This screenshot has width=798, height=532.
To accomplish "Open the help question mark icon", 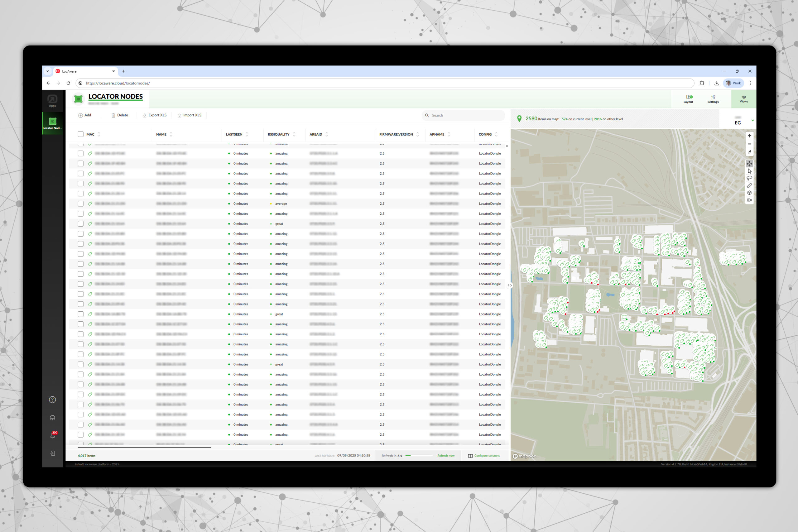I will 53,399.
